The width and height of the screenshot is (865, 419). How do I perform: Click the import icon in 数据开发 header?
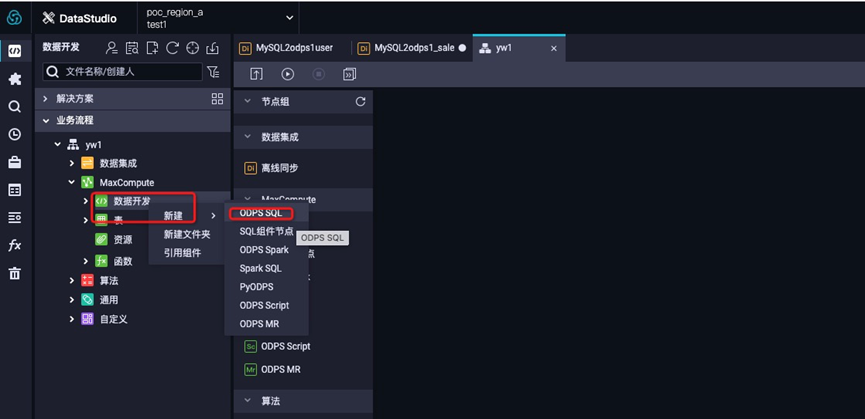click(212, 49)
